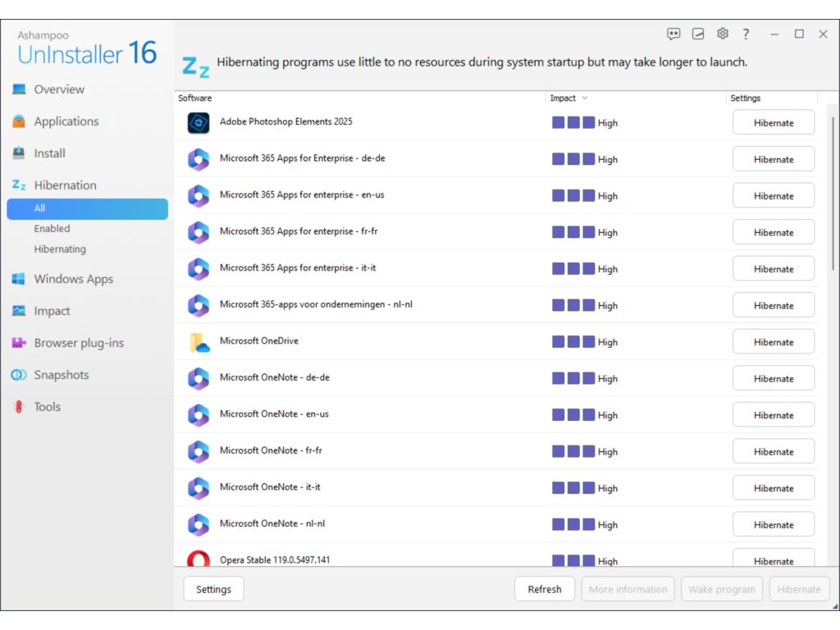Click the Opera Stable program icon
This screenshot has width=840, height=630.
(x=199, y=560)
